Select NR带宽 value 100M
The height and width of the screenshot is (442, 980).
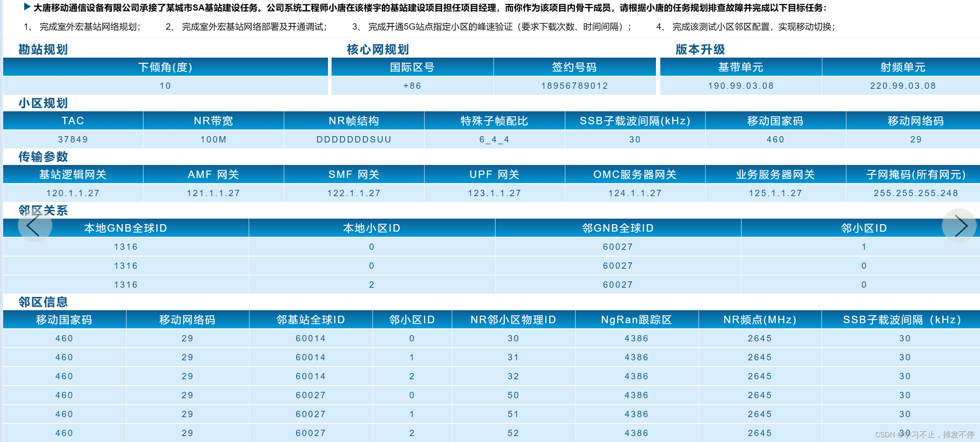pyautogui.click(x=213, y=139)
